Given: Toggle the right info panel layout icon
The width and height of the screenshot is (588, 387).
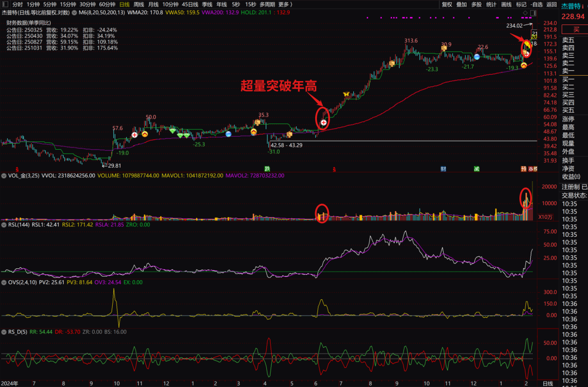Looking at the screenshot, I should coord(533,13).
